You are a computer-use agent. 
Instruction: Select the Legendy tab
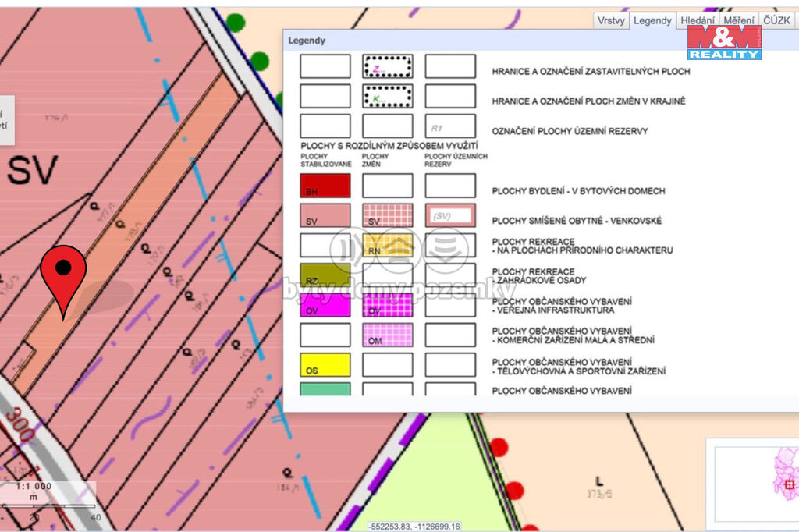652,21
